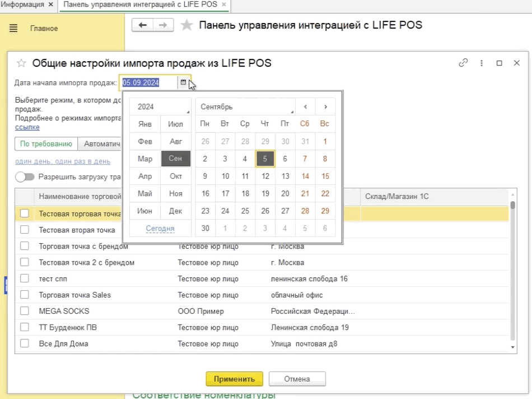This screenshot has height=399, width=532.
Task: Go back with the left arrow
Action: (142, 25)
